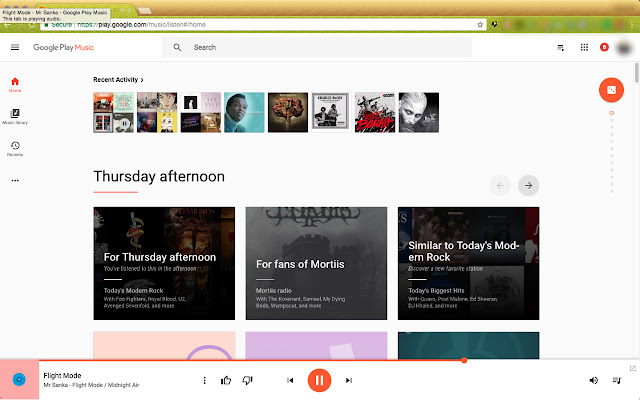This screenshot has height=400, width=640.
Task: Open the album with red flower artwork
Action: (288, 113)
